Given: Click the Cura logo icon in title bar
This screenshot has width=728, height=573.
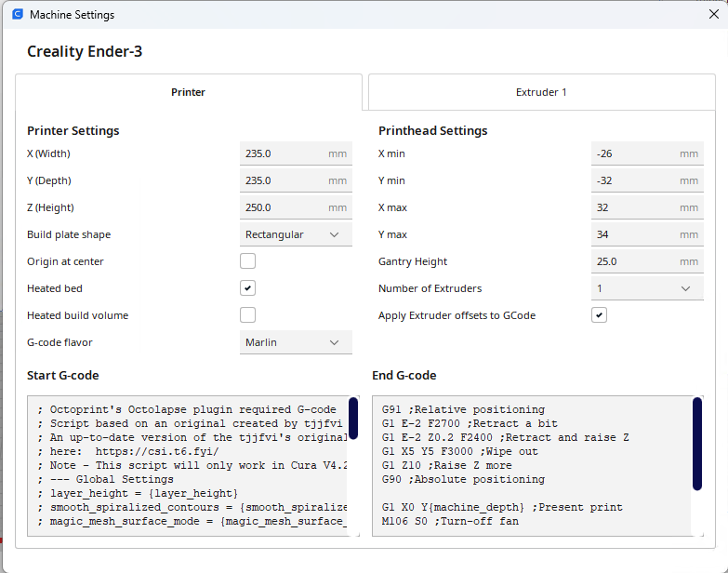Looking at the screenshot, I should (18, 15).
